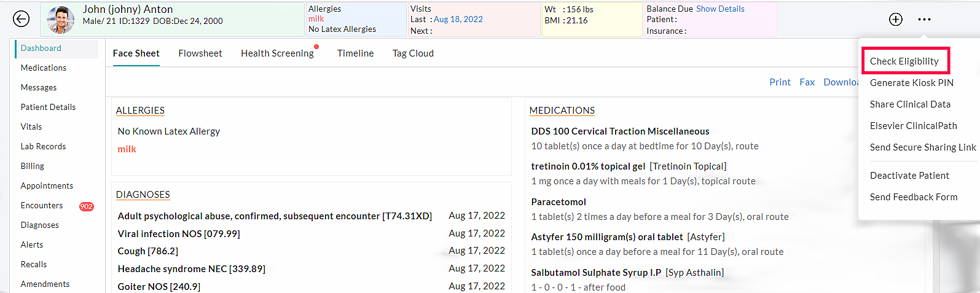The image size is (980, 293).
Task: Click the Fax link
Action: (x=807, y=82)
